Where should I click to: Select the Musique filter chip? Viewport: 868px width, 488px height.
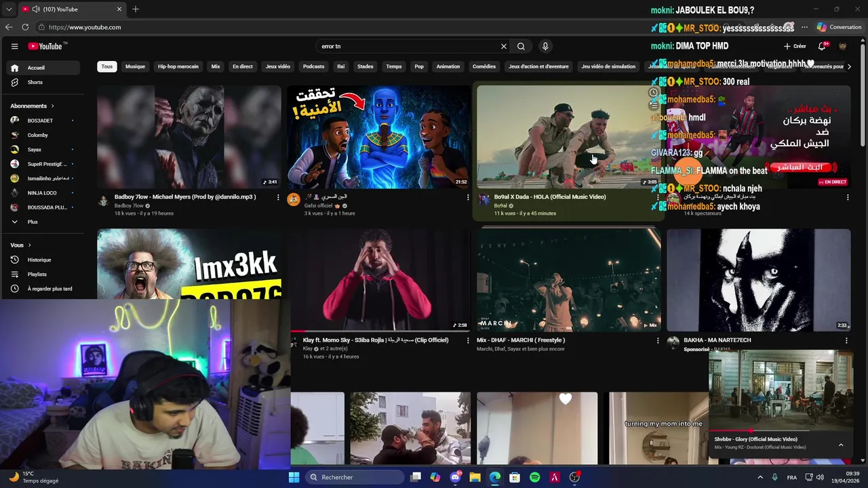pos(135,66)
